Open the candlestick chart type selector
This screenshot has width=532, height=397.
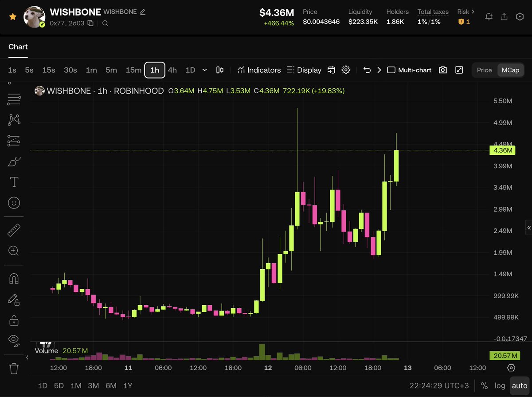(x=219, y=70)
